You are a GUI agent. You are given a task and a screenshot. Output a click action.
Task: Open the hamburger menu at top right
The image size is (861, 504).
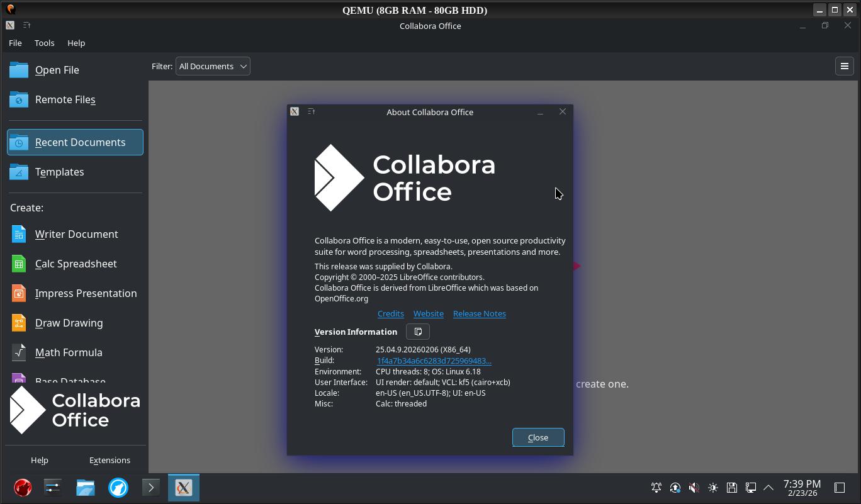[x=845, y=66]
